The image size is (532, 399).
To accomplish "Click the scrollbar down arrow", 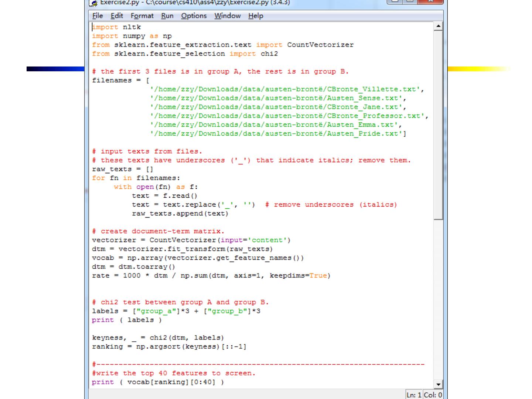I will coord(438,384).
